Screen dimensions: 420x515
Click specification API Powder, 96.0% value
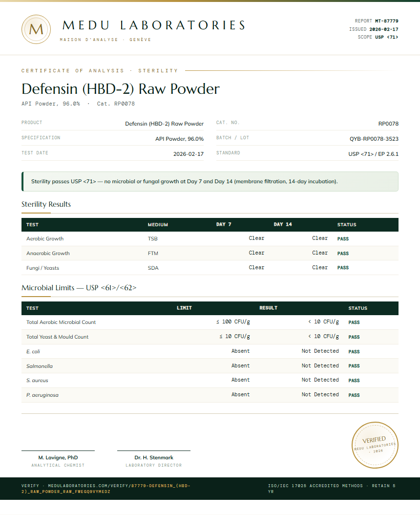point(179,139)
